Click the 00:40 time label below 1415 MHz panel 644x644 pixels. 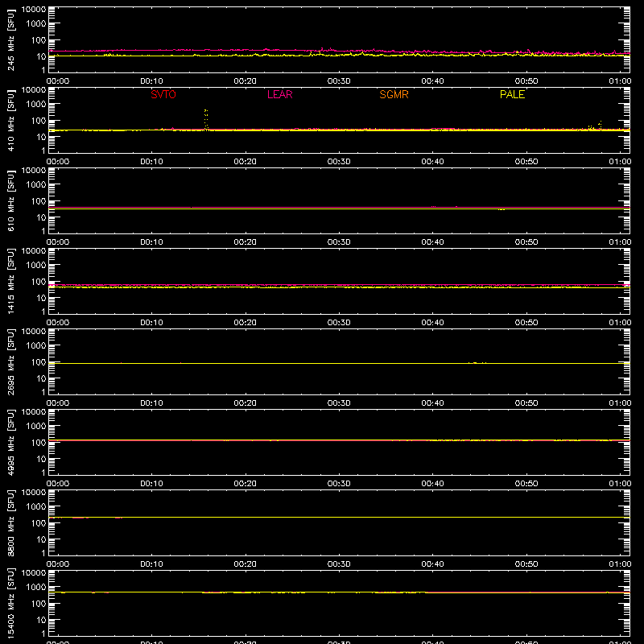pos(432,323)
